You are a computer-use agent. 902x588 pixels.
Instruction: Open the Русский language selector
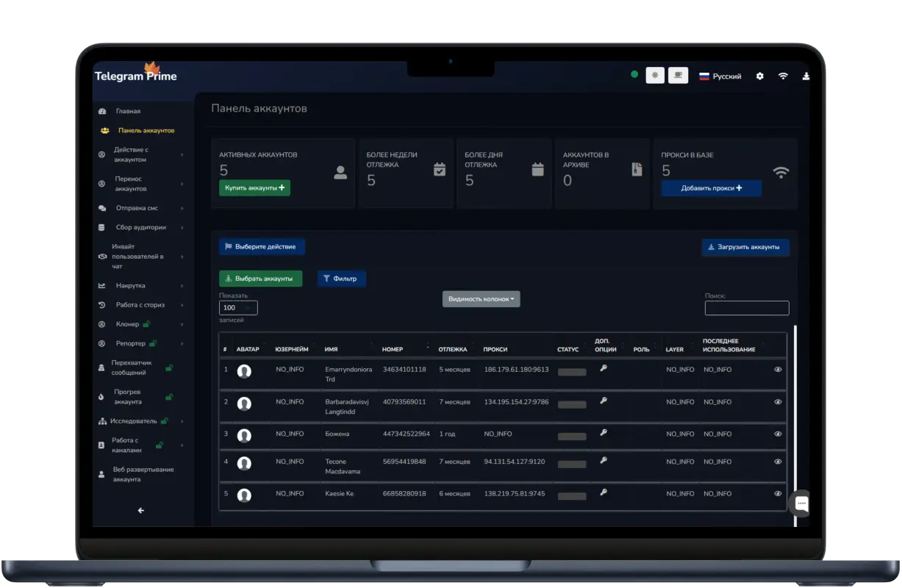coord(720,76)
